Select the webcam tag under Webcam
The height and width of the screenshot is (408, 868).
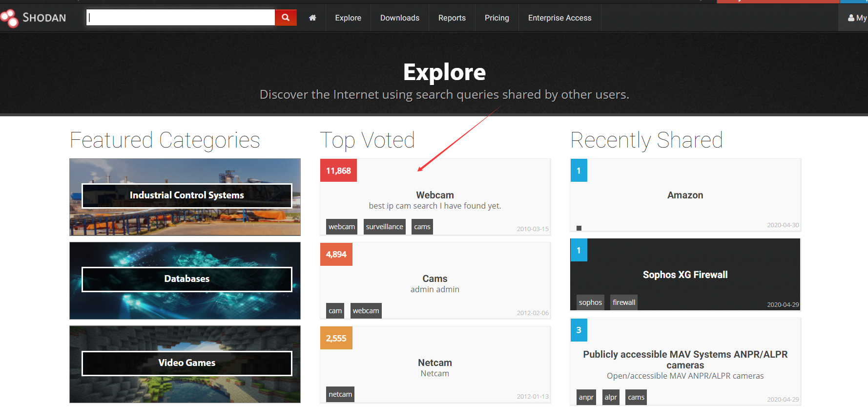point(342,227)
